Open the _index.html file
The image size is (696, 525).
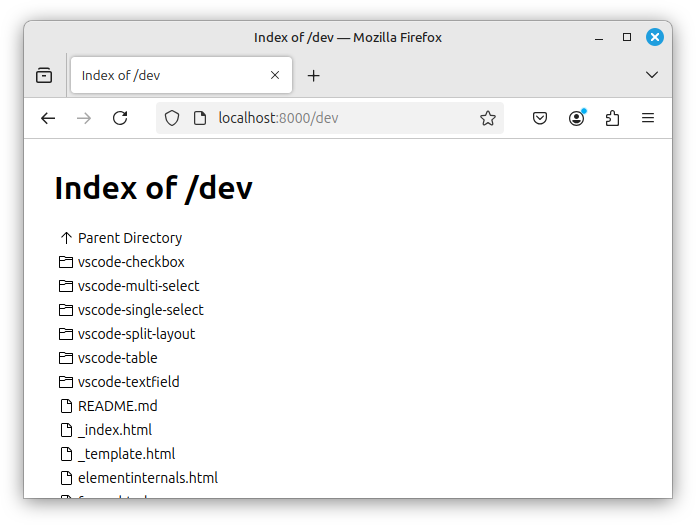coord(115,430)
